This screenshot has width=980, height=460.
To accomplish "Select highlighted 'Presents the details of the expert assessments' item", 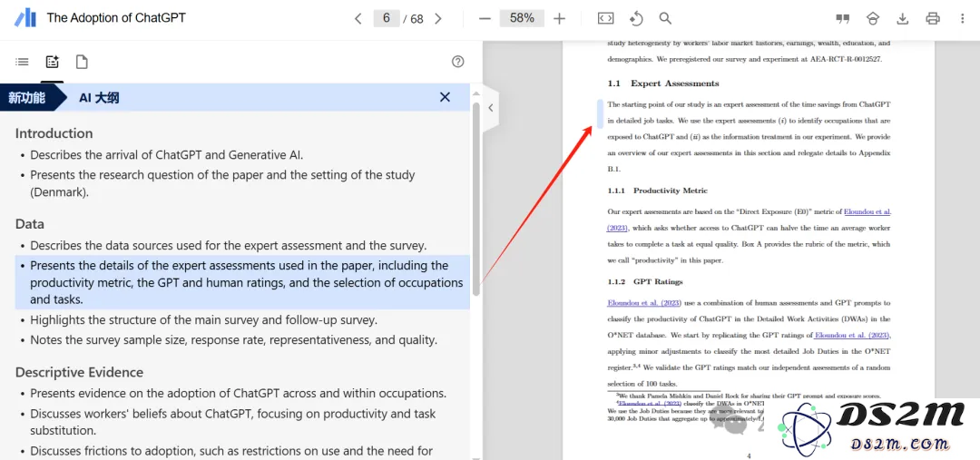I will [x=242, y=282].
